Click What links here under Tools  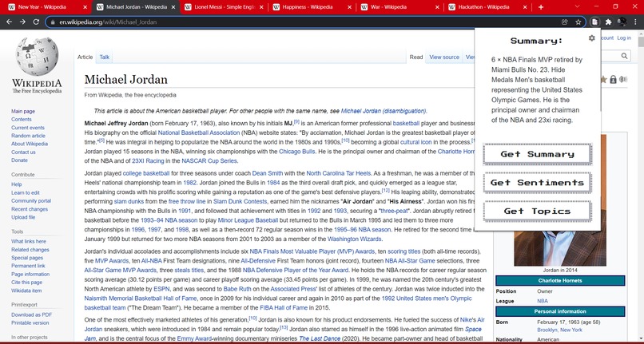click(29, 241)
